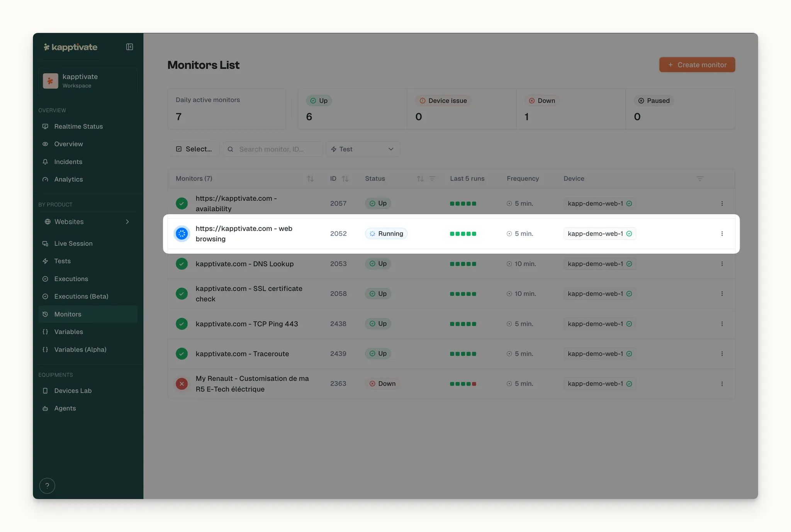The width and height of the screenshot is (791, 532).
Task: Collapse the sidebar with the panel icon
Action: pyautogui.click(x=129, y=47)
